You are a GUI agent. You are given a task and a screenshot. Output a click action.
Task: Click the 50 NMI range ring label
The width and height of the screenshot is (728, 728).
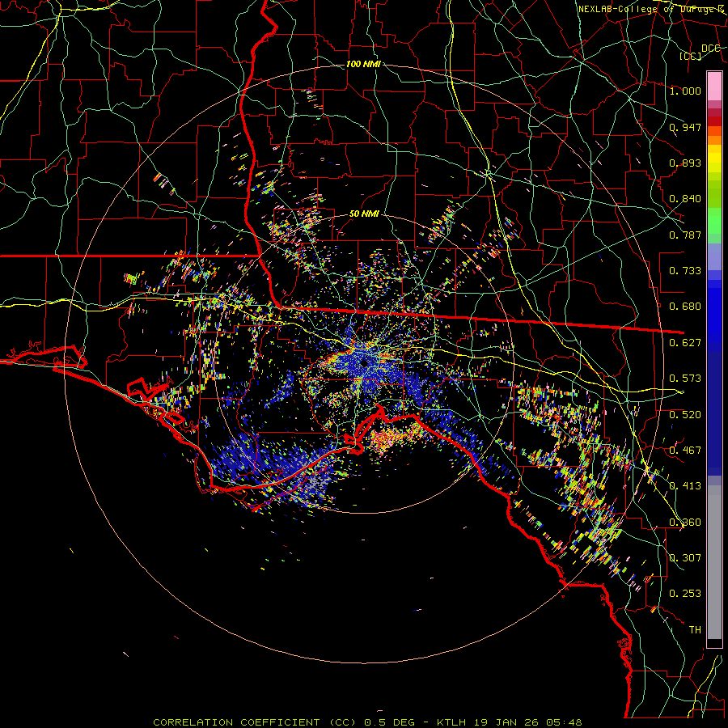364,214
